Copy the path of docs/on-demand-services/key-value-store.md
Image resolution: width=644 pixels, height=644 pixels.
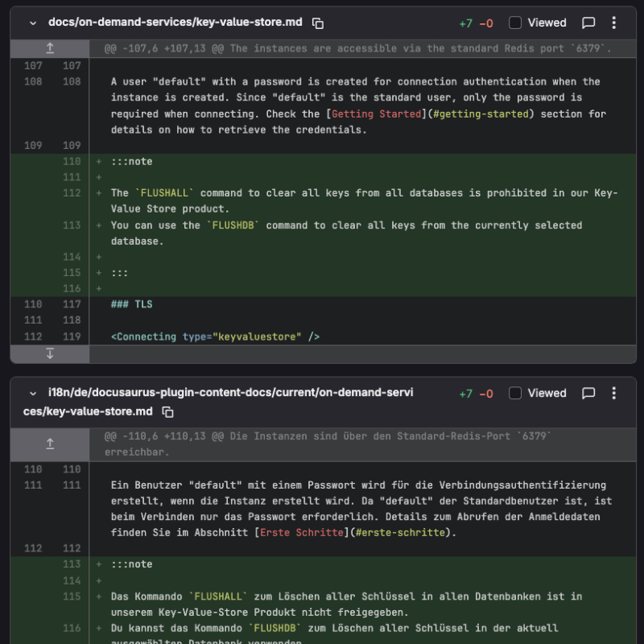coord(317,23)
